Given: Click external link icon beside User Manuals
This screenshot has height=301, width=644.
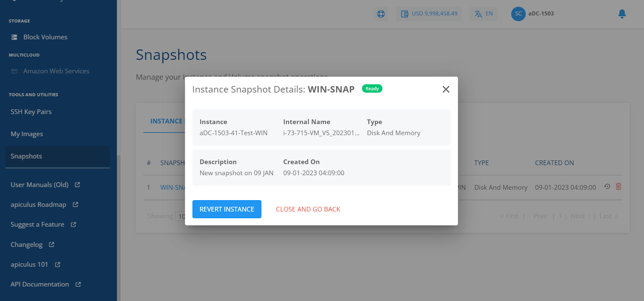Looking at the screenshot, I should coord(77,184).
